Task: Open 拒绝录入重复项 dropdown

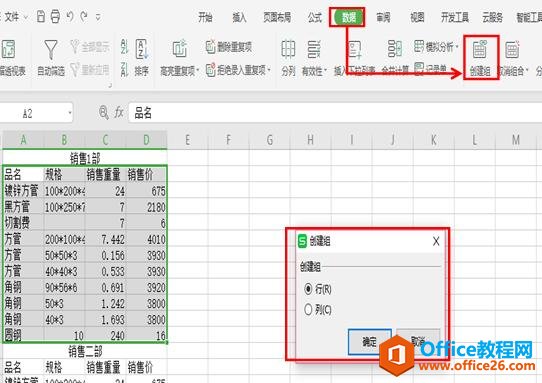Action: click(238, 70)
